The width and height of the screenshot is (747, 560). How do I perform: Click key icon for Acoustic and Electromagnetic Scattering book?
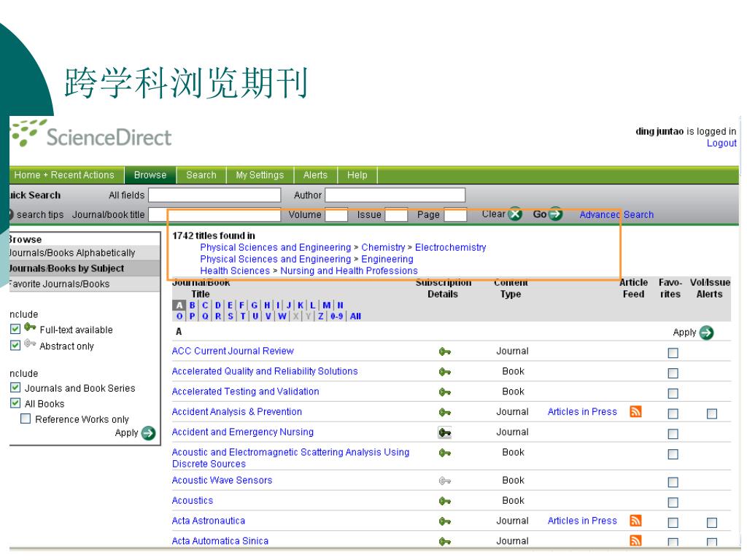click(444, 453)
